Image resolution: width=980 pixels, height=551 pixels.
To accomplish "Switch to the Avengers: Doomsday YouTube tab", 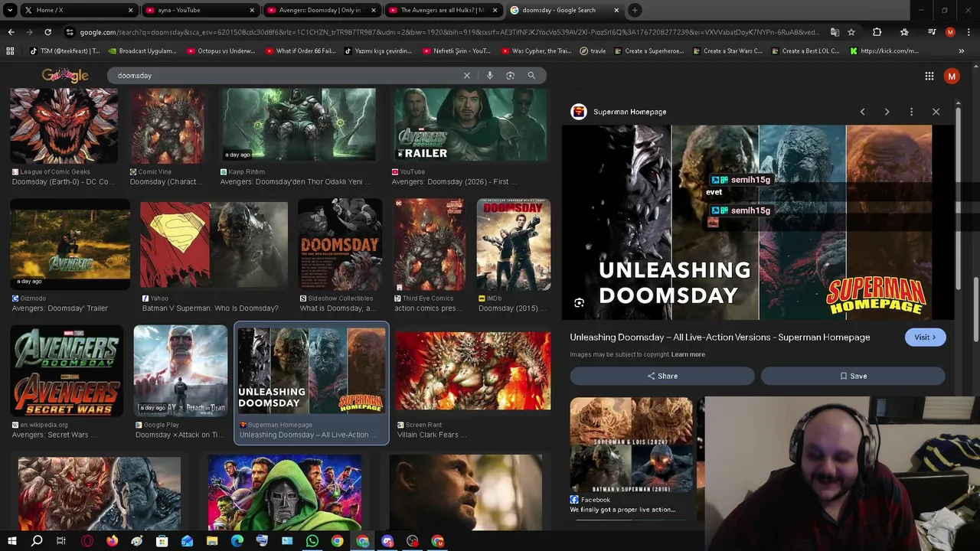I will (x=322, y=10).
